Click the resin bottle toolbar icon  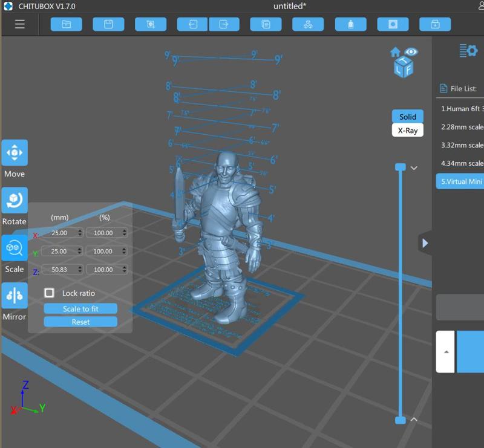[350, 24]
